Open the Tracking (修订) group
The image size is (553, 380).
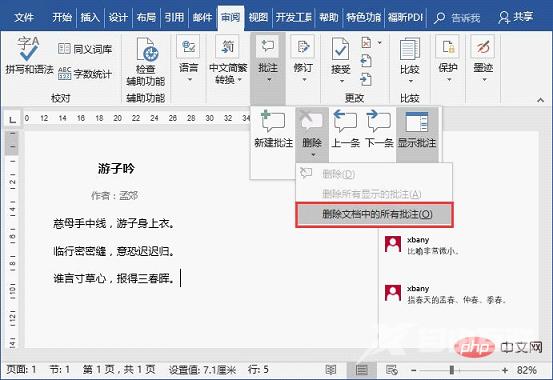(303, 58)
